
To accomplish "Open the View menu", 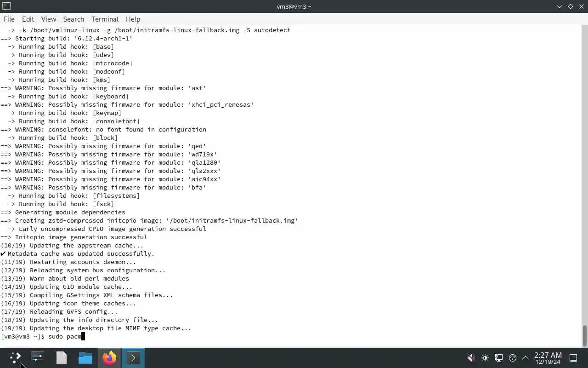I will coord(49,19).
